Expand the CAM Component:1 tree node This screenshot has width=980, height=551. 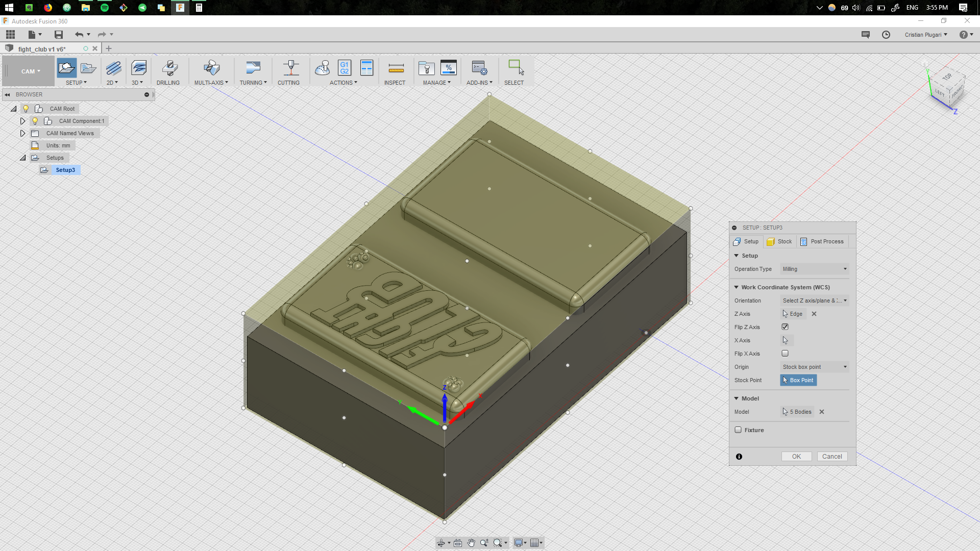point(22,121)
